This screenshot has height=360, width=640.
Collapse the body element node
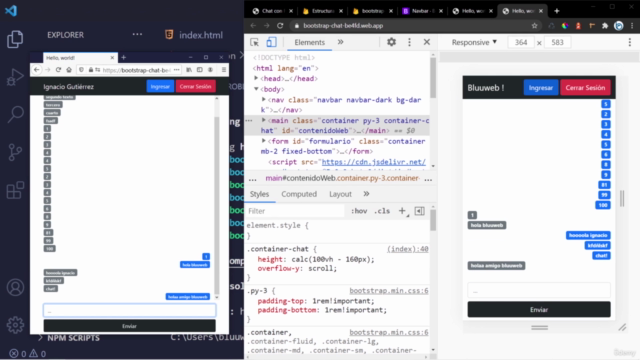[x=256, y=89]
